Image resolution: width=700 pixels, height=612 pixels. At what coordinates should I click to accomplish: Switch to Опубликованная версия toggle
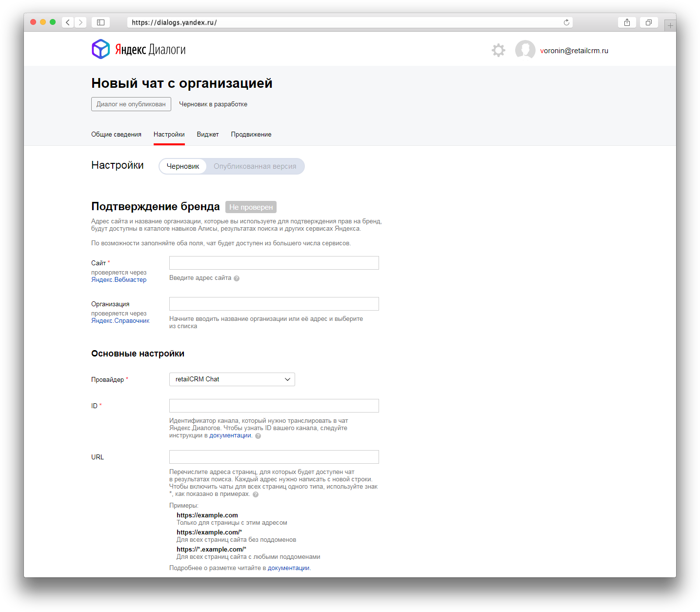[255, 166]
